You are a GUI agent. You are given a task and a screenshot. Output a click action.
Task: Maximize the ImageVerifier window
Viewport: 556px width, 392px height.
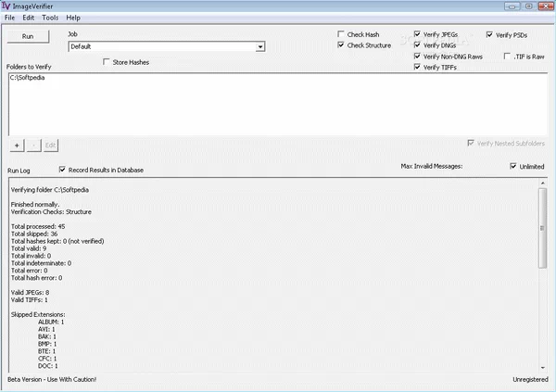click(x=529, y=6)
